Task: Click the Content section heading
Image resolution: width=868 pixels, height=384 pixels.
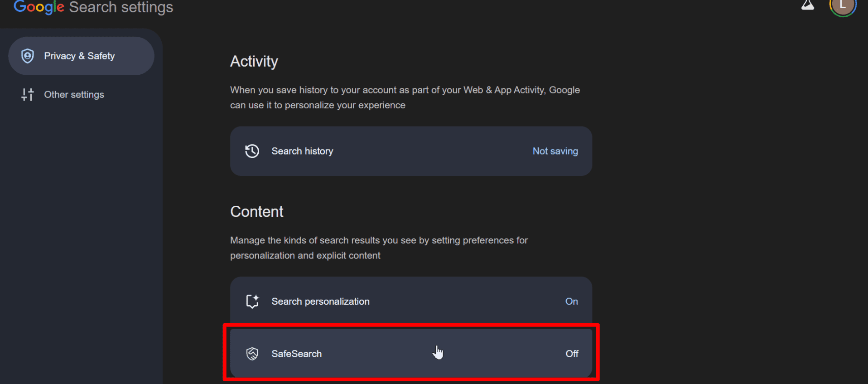Action: coord(256,212)
